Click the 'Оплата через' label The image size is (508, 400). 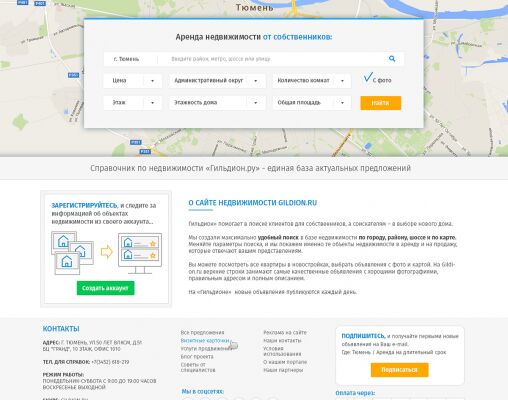[355, 393]
